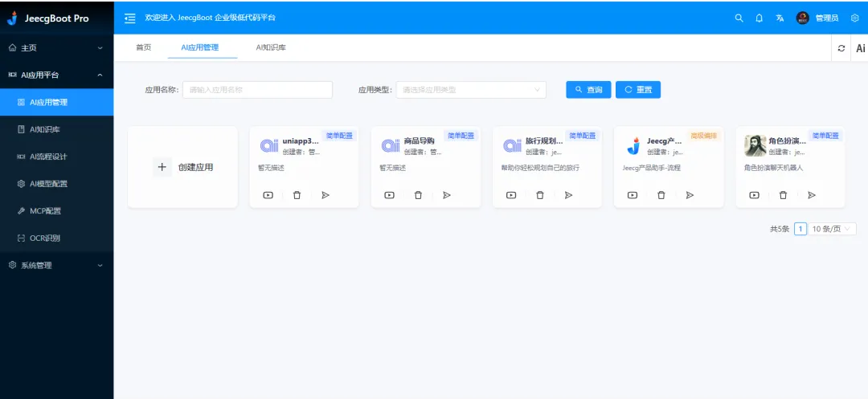Click the uniapp3 app title

pos(301,141)
